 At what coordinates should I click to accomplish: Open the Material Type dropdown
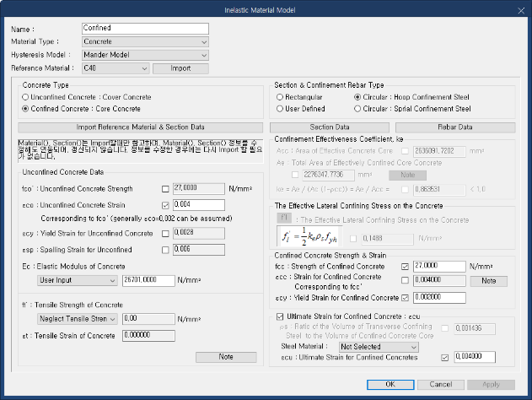click(x=145, y=41)
